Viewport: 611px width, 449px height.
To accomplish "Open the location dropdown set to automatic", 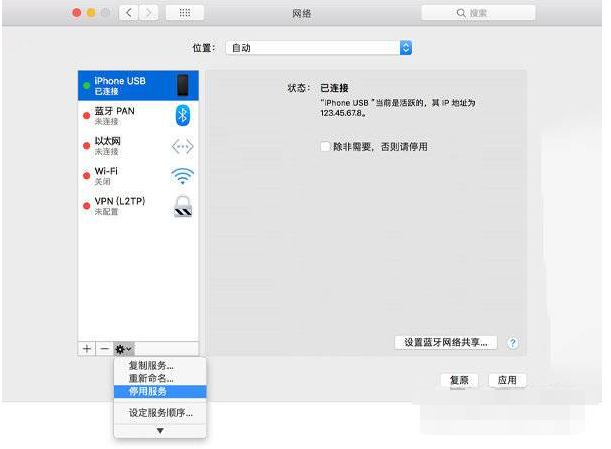I will click(319, 48).
